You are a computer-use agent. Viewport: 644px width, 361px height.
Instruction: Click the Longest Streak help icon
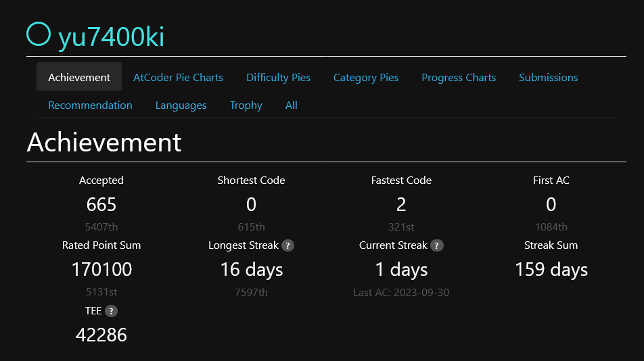[x=288, y=245]
